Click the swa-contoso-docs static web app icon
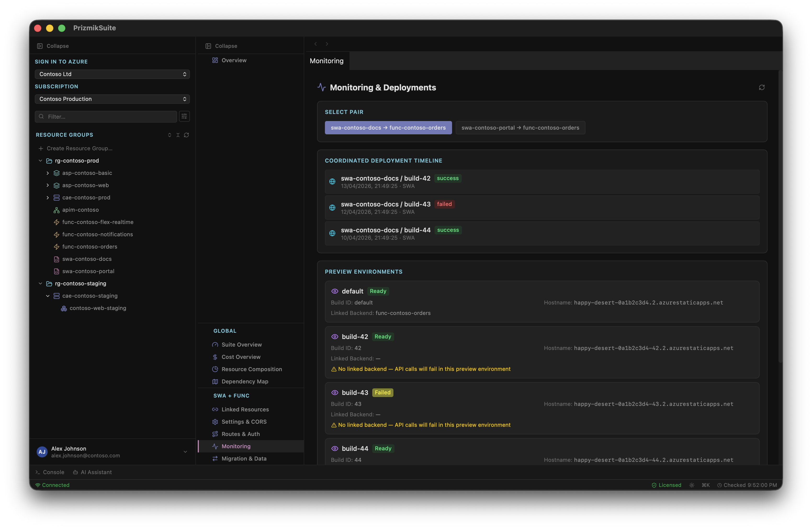This screenshot has width=812, height=529. click(x=57, y=259)
